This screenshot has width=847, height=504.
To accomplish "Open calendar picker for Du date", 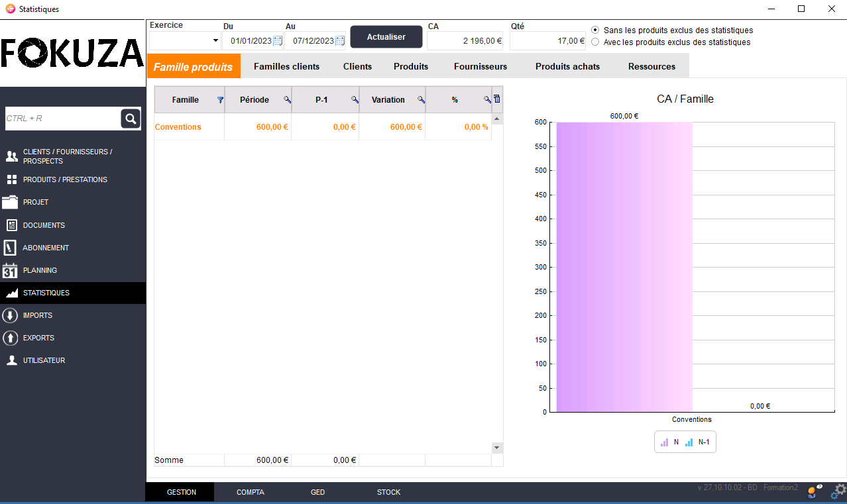I will pyautogui.click(x=278, y=41).
